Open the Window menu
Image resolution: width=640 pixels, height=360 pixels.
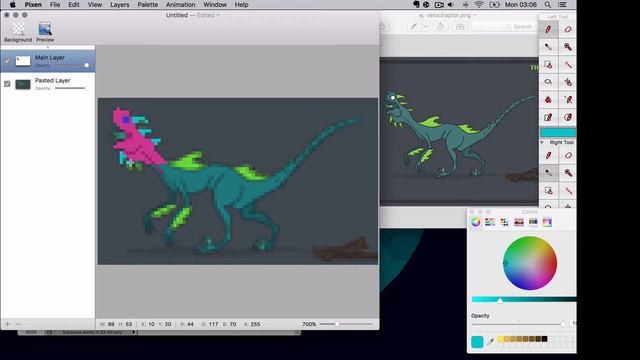pyautogui.click(x=215, y=4)
